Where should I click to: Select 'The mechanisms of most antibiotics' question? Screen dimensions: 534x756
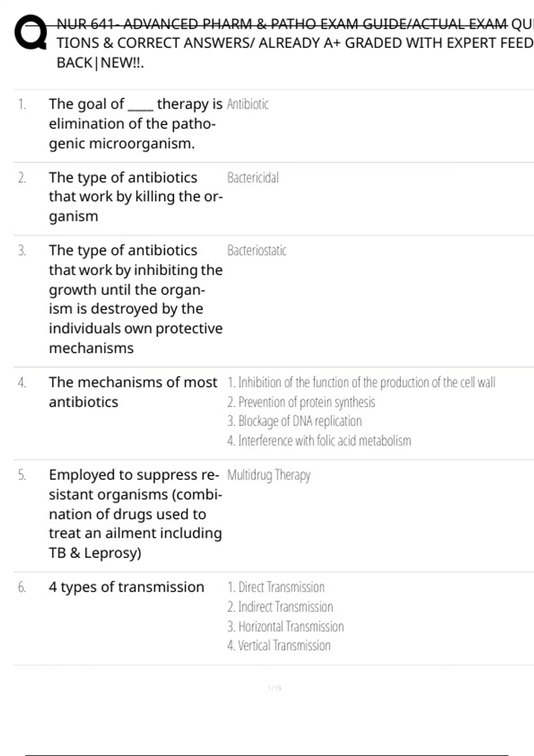coord(133,392)
